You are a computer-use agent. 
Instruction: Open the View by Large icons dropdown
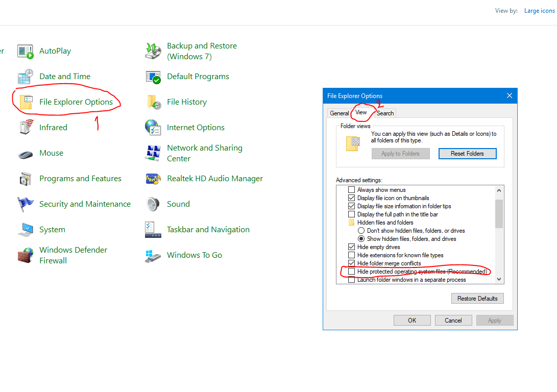[539, 11]
